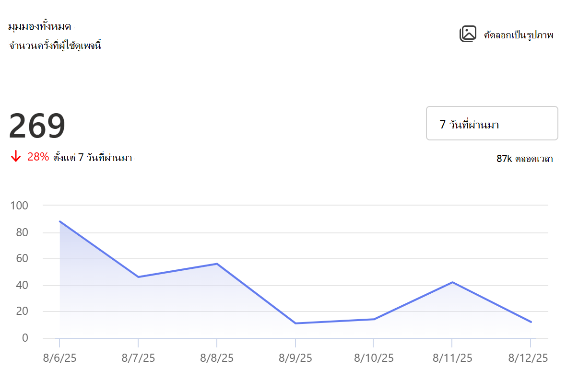The height and width of the screenshot is (392, 567).
Task: Click the 8/9/25 x-axis date label
Action: point(295,358)
